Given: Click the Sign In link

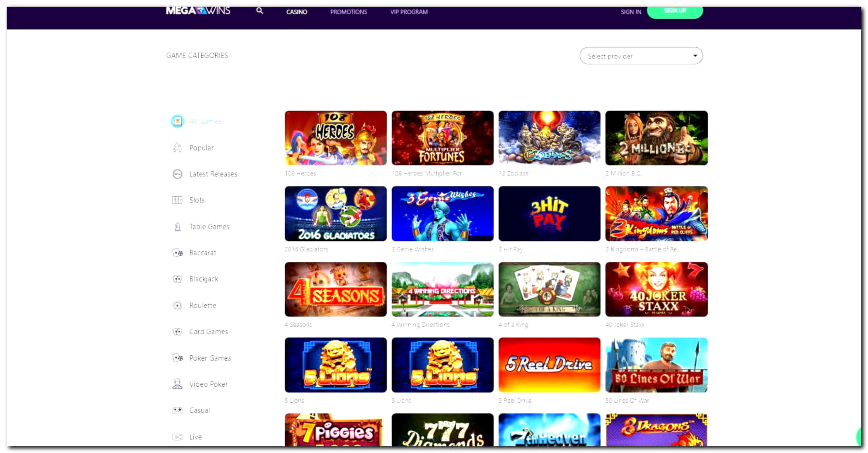Looking at the screenshot, I should coord(631,12).
